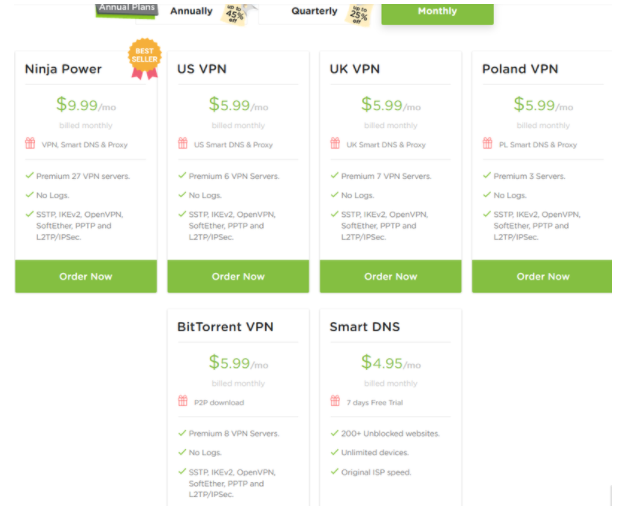The image size is (629, 521).
Task: Select the Monthly billing tab
Action: pos(437,13)
